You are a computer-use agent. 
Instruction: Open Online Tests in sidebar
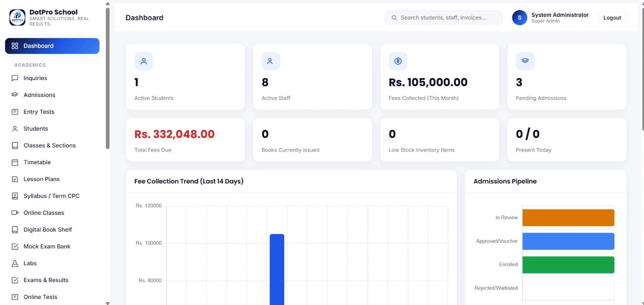[x=52, y=297]
